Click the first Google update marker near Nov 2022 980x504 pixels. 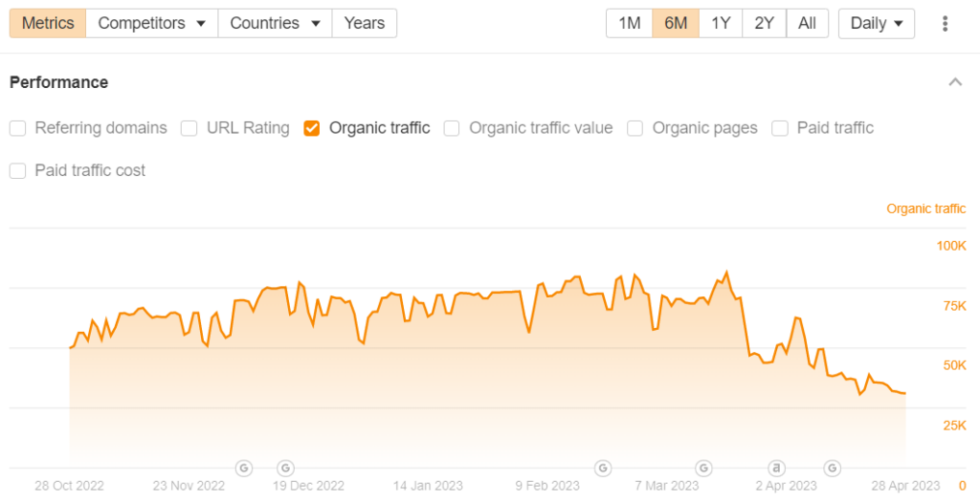coord(244,468)
